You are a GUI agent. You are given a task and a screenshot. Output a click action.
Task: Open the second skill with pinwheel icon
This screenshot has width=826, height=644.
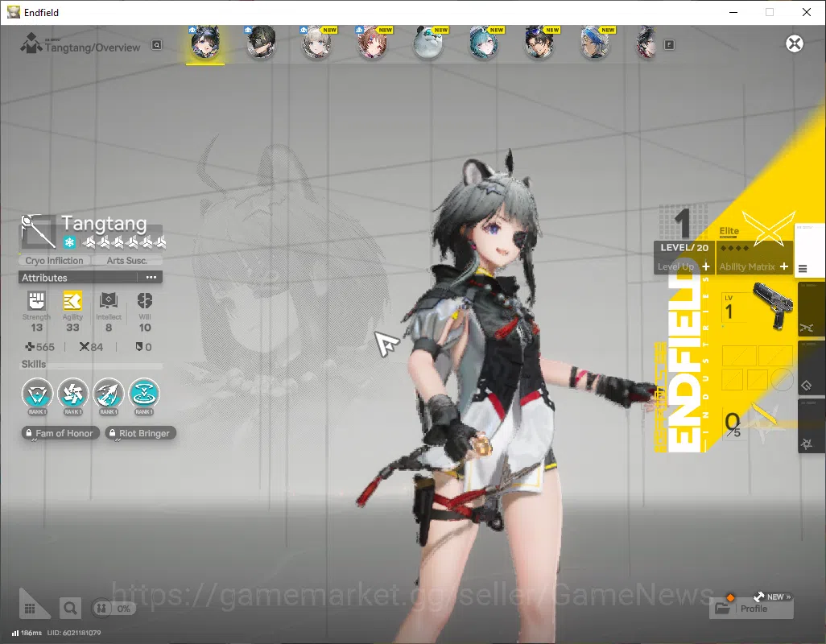(x=72, y=394)
